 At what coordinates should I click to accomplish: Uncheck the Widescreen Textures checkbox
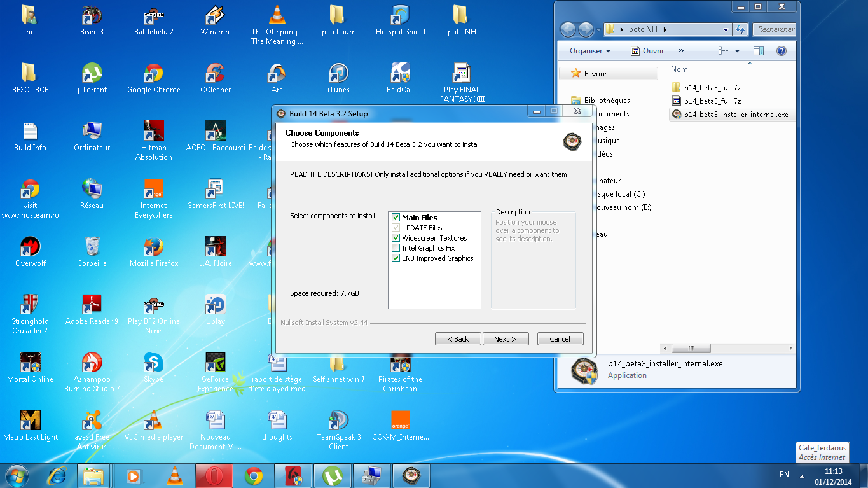pos(396,238)
